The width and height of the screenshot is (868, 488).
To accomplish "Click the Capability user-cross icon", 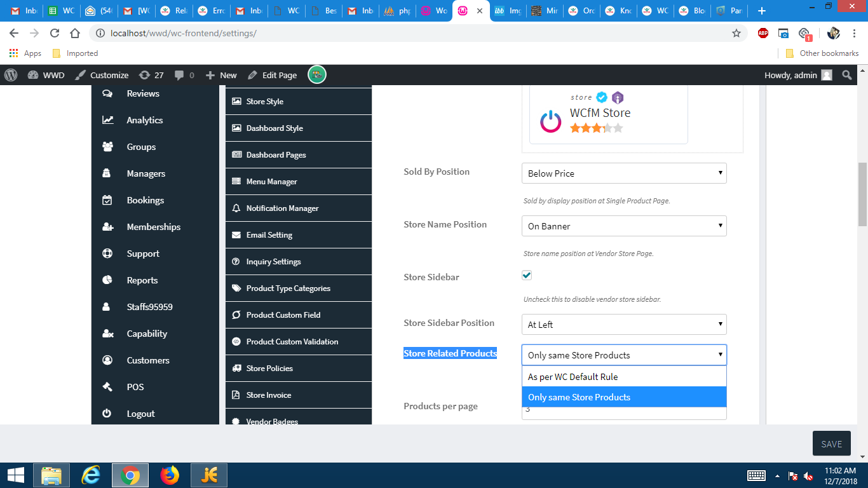I will tap(107, 334).
